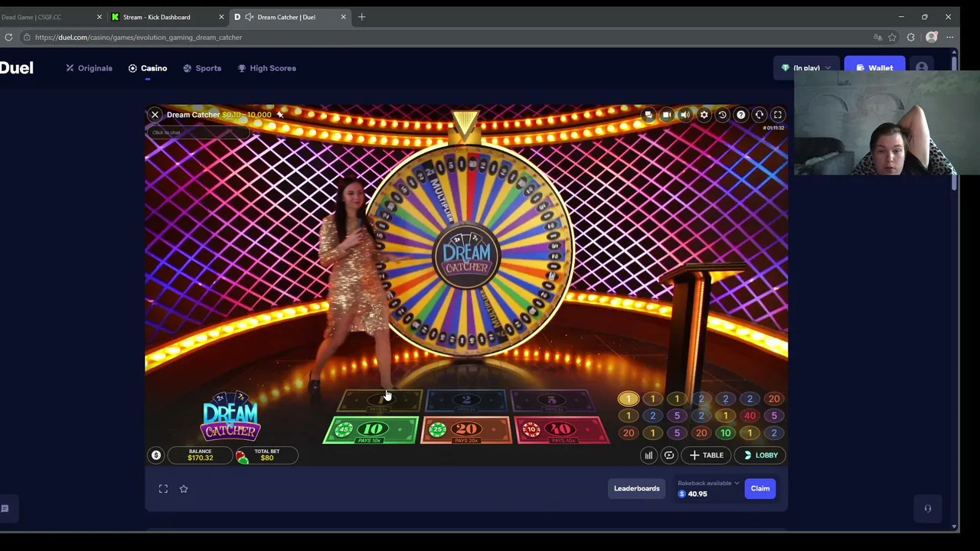Screen dimensions: 980x551
Task: Open the Sports menu
Action: [202, 68]
